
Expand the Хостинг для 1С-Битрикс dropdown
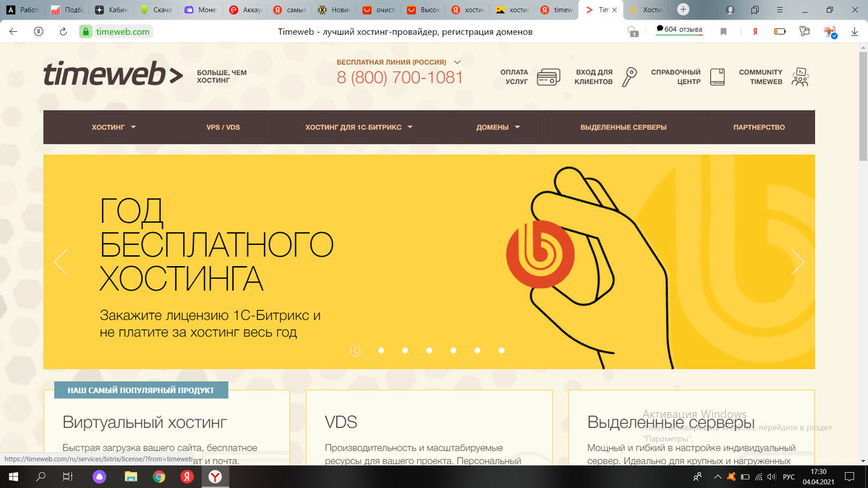point(410,127)
